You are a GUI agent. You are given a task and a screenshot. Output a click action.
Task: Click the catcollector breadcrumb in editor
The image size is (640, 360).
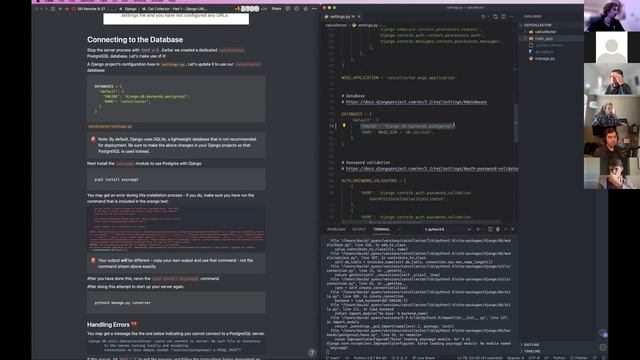click(x=336, y=25)
